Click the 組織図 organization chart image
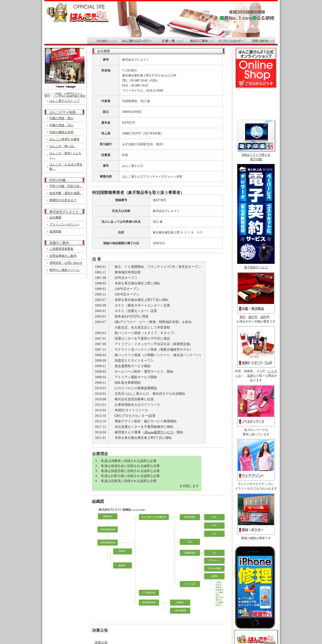This screenshot has width=322, height=644. pyautogui.click(x=160, y=560)
